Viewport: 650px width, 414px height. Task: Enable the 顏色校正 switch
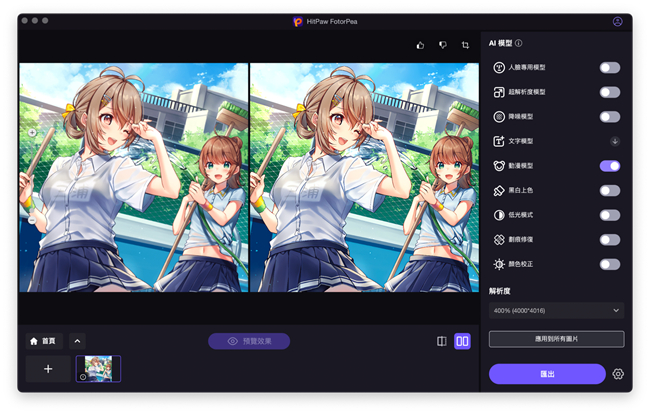click(x=610, y=264)
